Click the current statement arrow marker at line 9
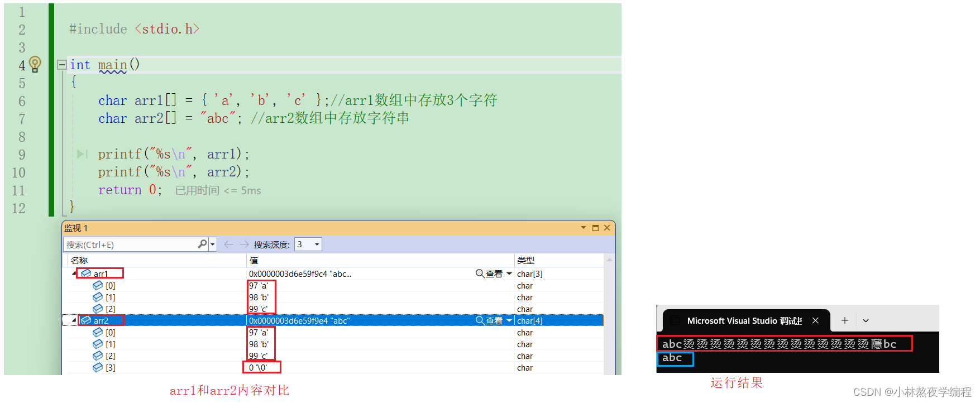 click(82, 153)
